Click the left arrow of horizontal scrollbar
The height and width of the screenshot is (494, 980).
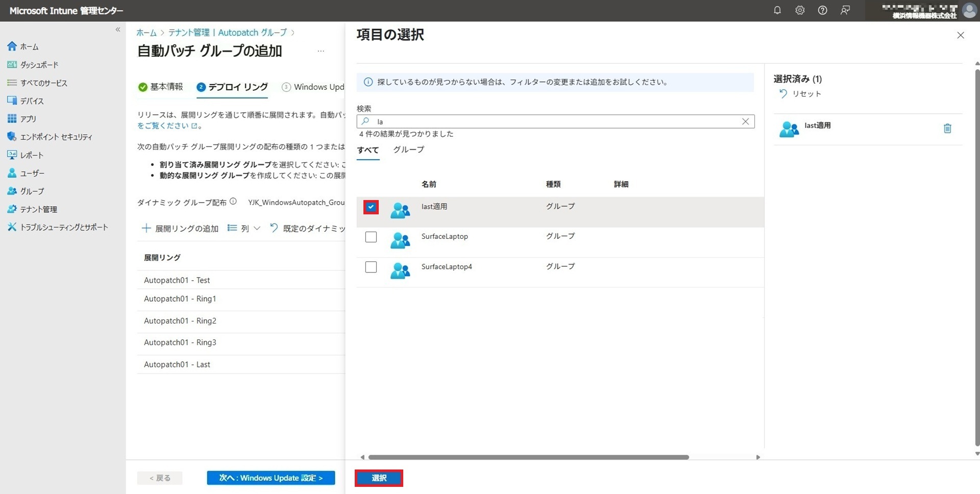pos(362,457)
